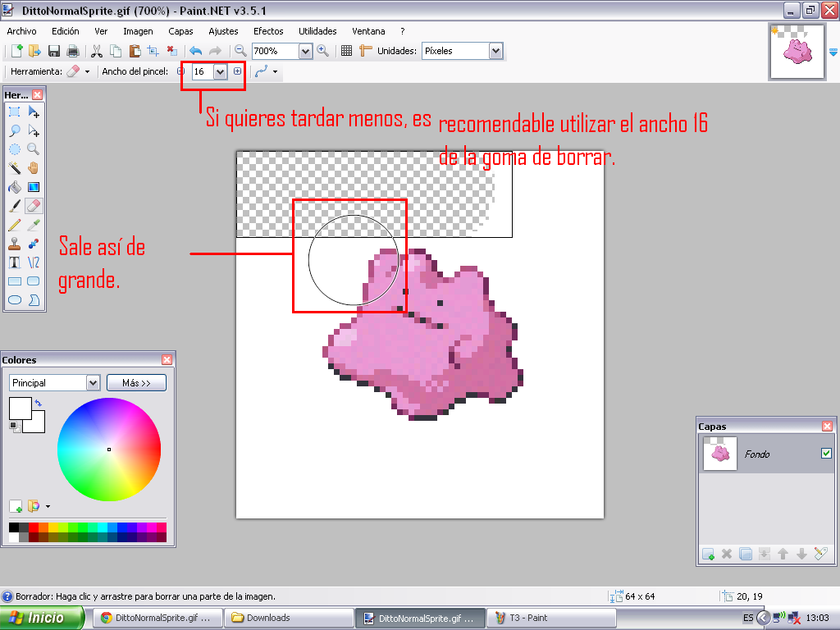Select the Pan hand tool
The width and height of the screenshot is (840, 630).
point(33,168)
